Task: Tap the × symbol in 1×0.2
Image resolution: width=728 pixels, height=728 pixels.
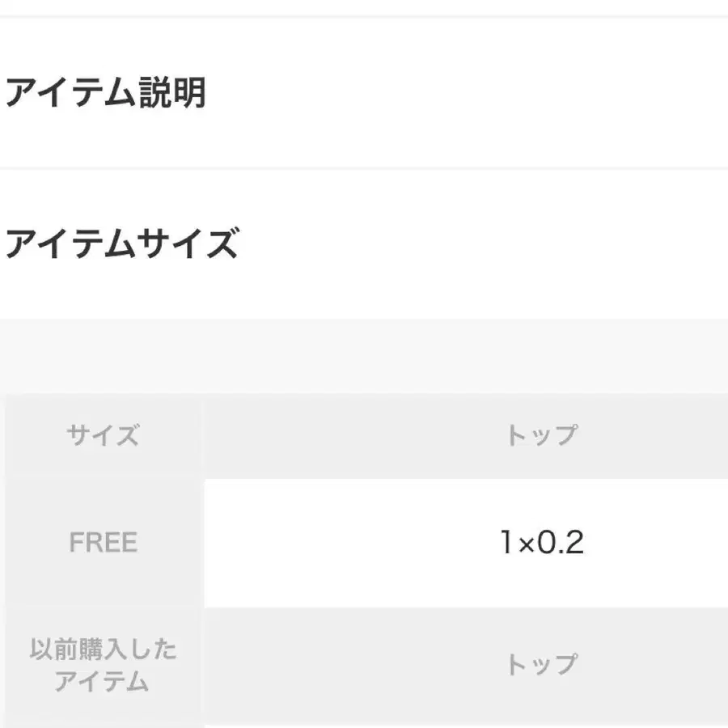Action: pyautogui.click(x=526, y=544)
